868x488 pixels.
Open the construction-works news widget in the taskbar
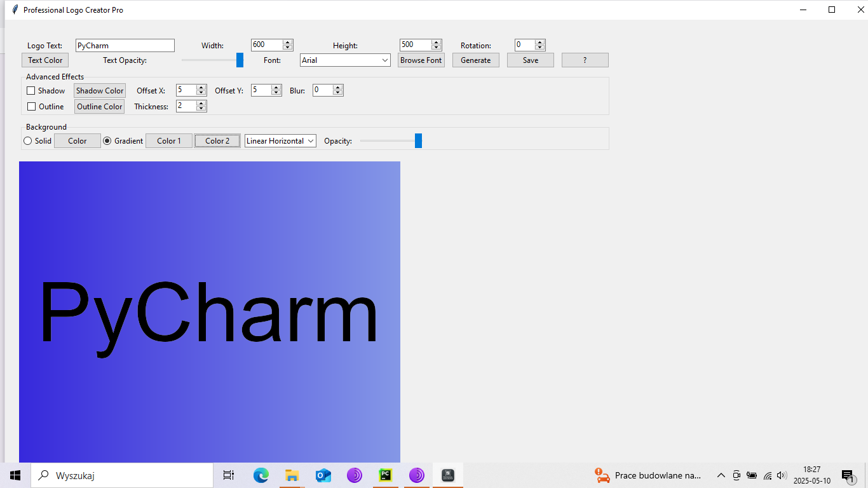648,475
